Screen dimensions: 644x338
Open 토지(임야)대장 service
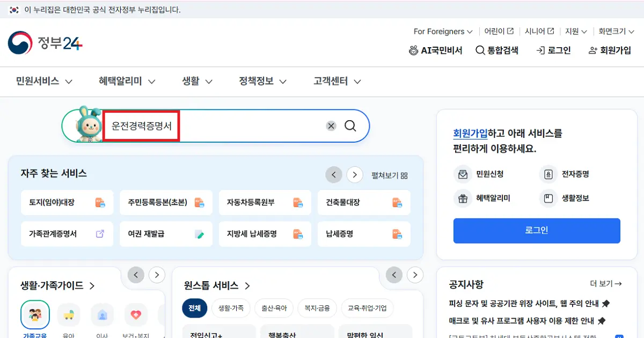point(67,203)
